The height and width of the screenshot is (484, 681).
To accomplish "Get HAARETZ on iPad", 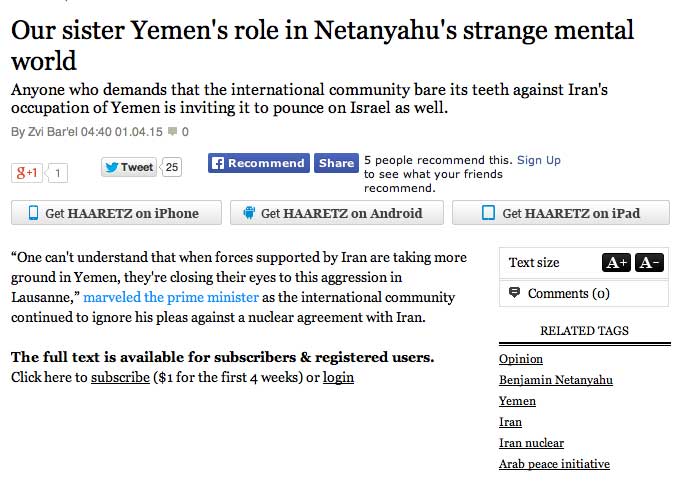I will (x=560, y=213).
